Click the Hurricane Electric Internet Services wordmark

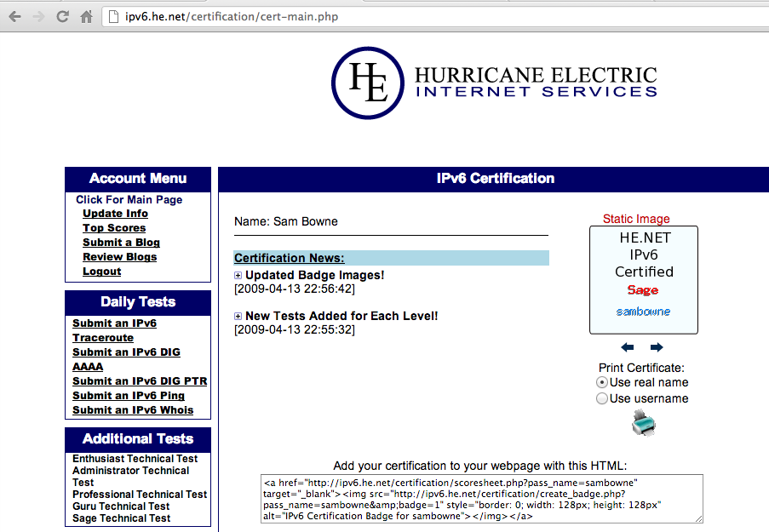tap(536, 82)
